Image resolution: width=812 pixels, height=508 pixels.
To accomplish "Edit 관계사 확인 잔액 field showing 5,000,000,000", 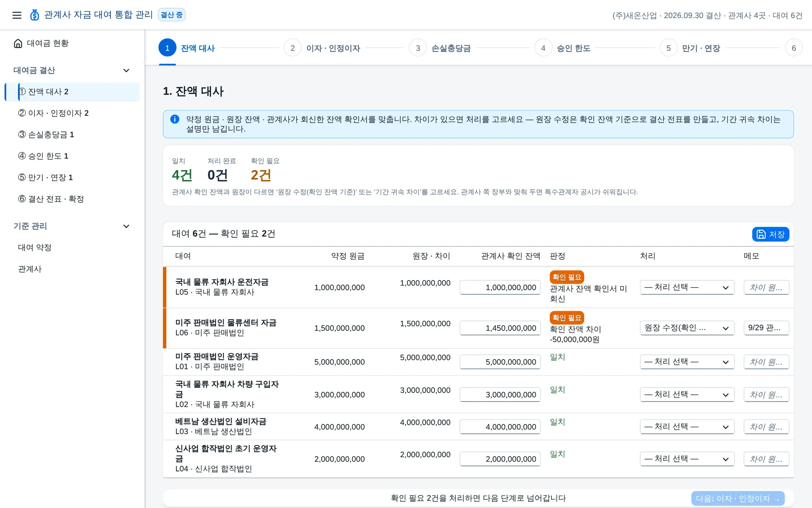I will click(500, 362).
